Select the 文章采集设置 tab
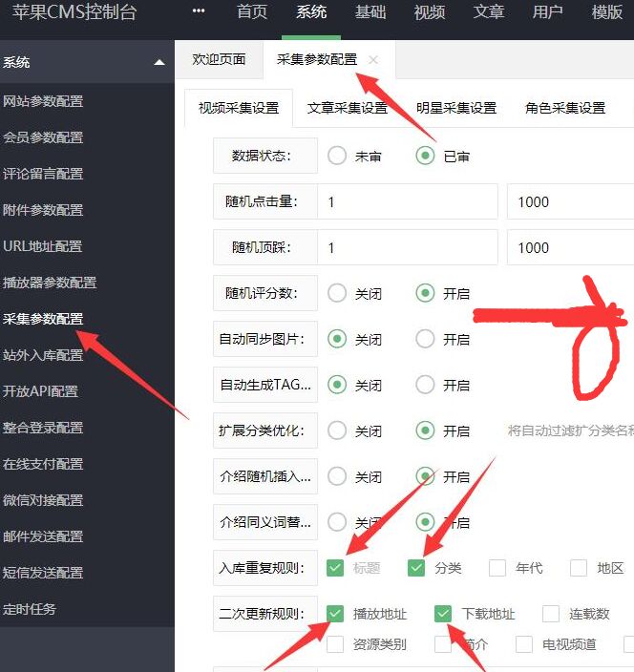634x672 pixels. point(348,108)
